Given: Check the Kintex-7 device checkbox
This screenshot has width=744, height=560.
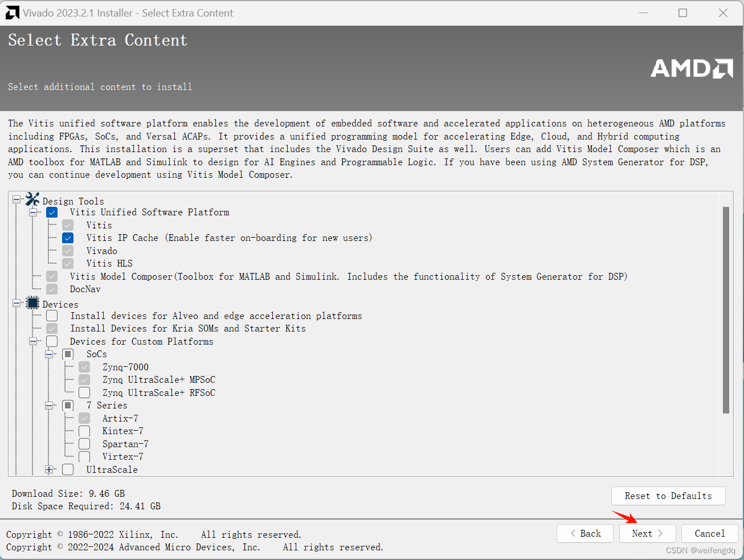Looking at the screenshot, I should 84,431.
